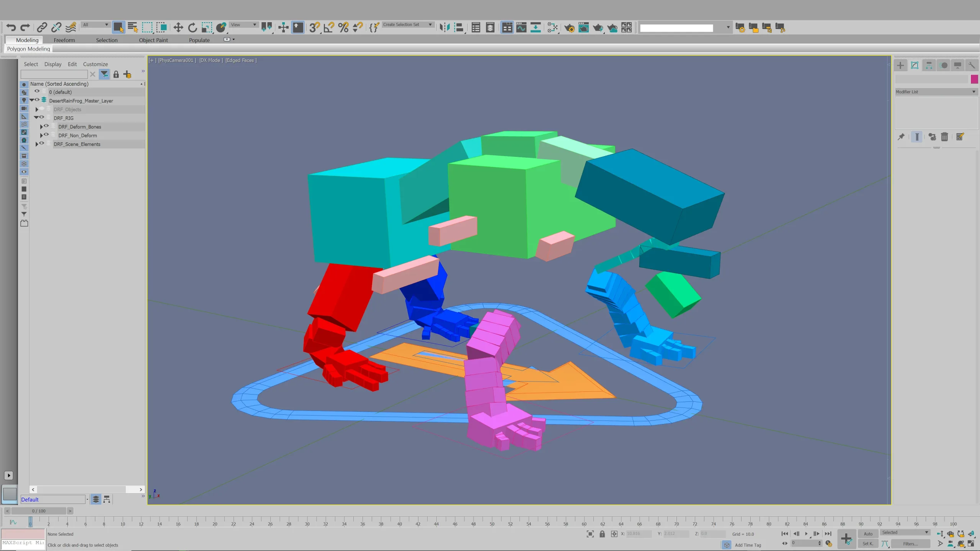Open the Hierarchy command panel tab

[929, 65]
